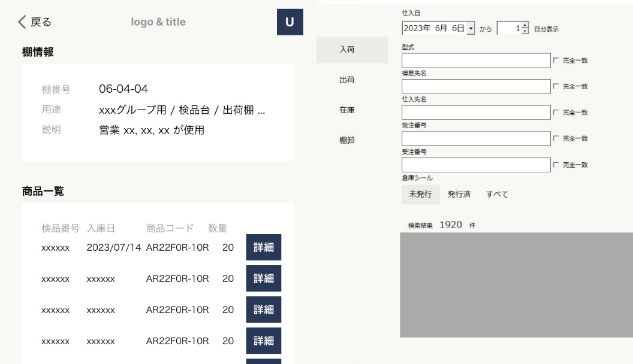
Task: Click the 検品番号 column header
Action: click(x=61, y=229)
